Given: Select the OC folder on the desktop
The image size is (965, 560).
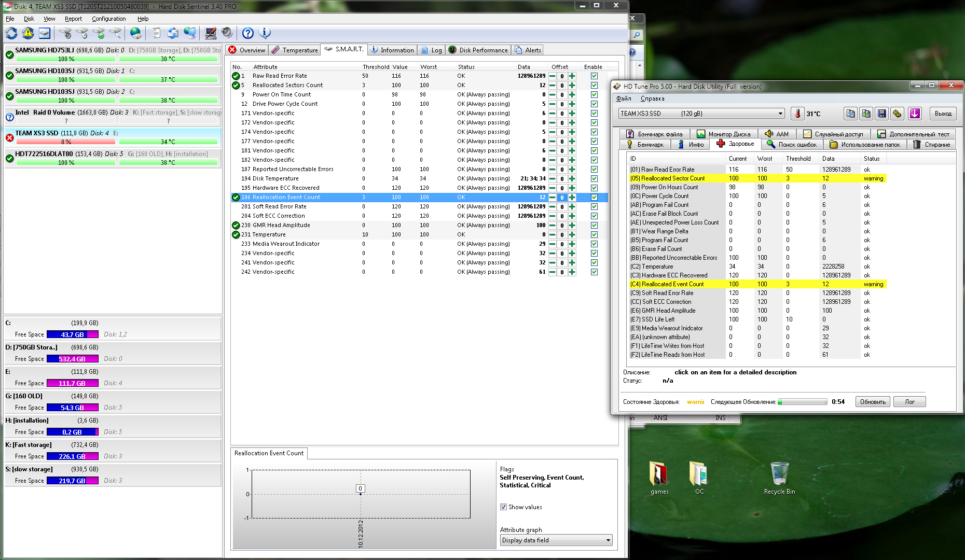Looking at the screenshot, I should pos(699,478).
